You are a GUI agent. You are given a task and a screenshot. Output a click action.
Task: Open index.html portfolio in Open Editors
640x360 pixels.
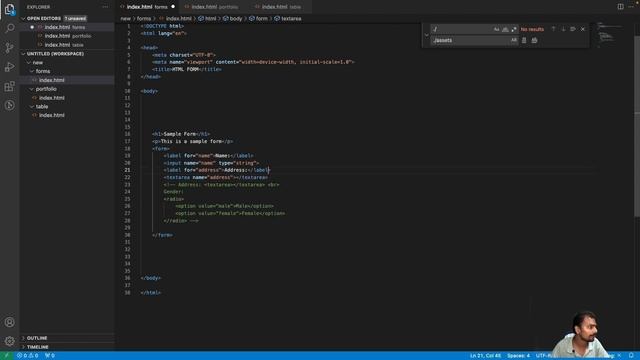pyautogui.click(x=67, y=36)
